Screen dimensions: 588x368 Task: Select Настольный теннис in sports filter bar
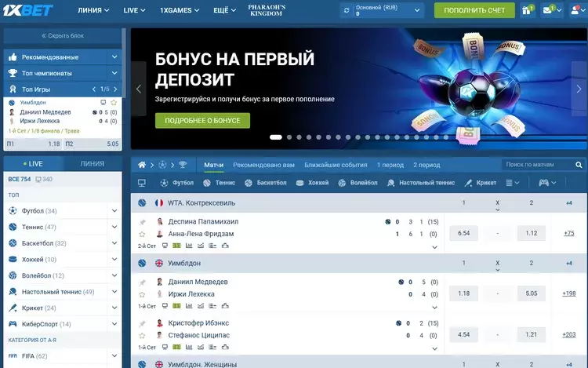(421, 183)
